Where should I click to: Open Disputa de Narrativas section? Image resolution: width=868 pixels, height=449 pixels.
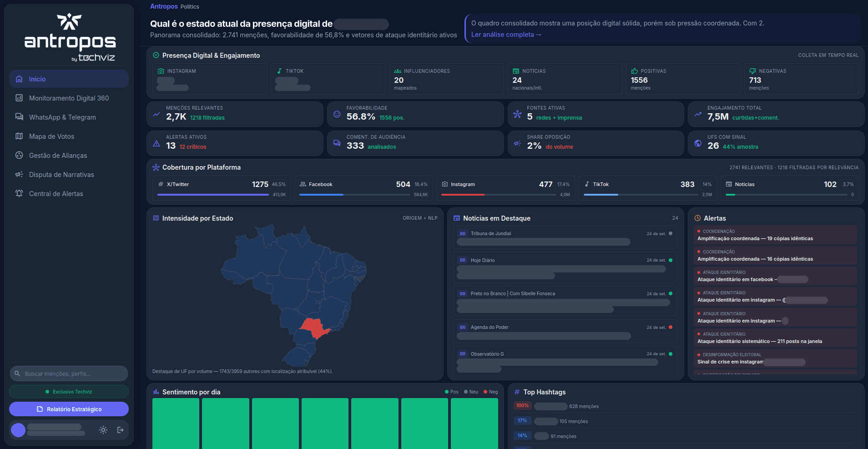pos(69,174)
